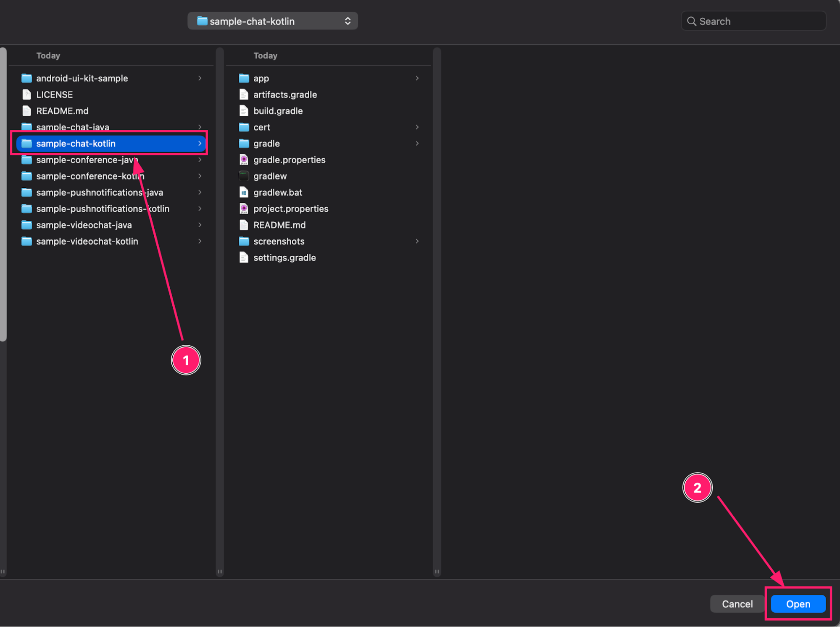Click the screenshots folder icon
This screenshot has width=840, height=627.
[244, 241]
